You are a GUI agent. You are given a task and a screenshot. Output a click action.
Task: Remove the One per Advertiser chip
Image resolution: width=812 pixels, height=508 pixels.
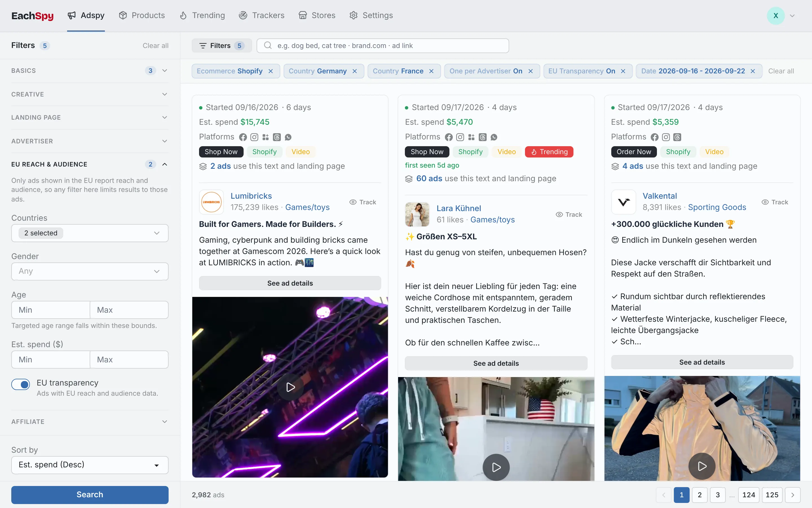click(x=531, y=71)
